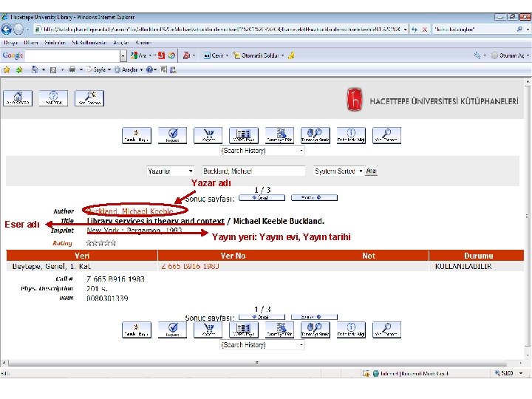Click the wrench settings icon on Google toolbar

coord(477,55)
